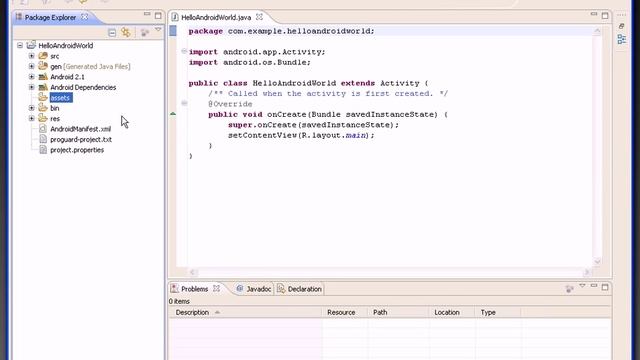Minimize the Package Explorer view
The image size is (640, 360).
(x=147, y=14)
